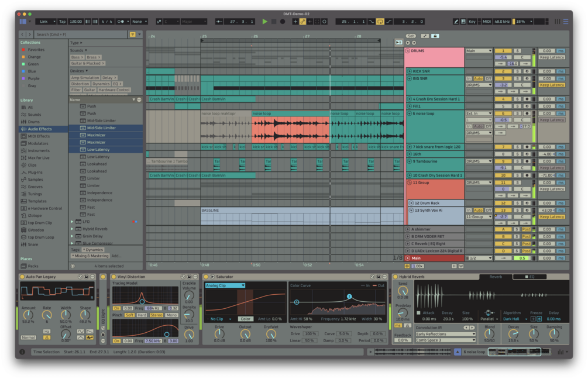Image resolution: width=588 pixels, height=379 pixels.
Task: Click the Tap tempo button
Action: pyautogui.click(x=62, y=22)
